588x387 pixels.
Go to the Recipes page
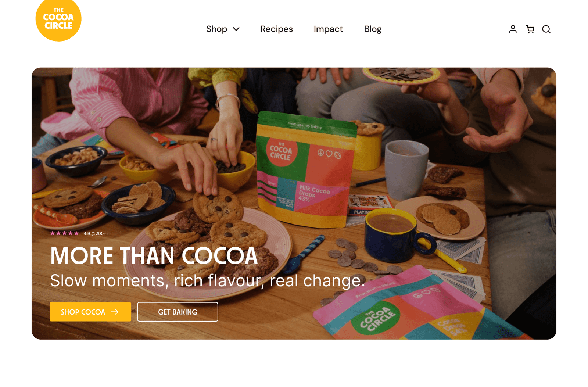pyautogui.click(x=276, y=29)
